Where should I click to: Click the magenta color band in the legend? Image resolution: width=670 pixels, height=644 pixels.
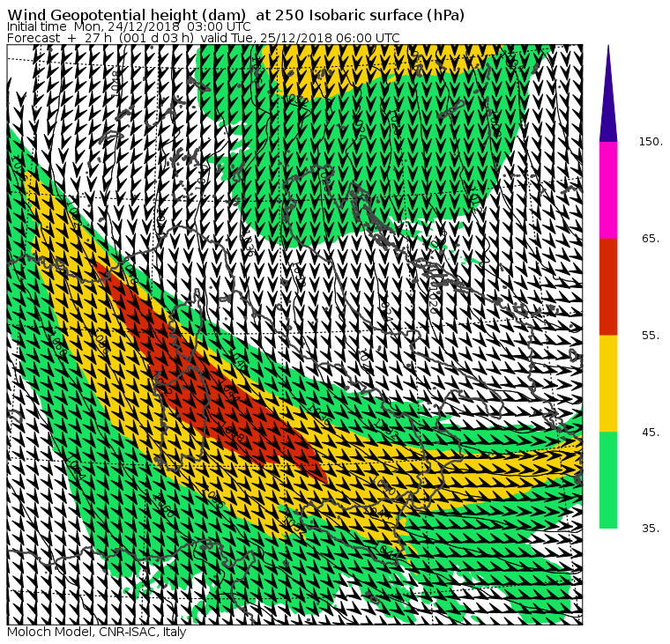coord(608,190)
